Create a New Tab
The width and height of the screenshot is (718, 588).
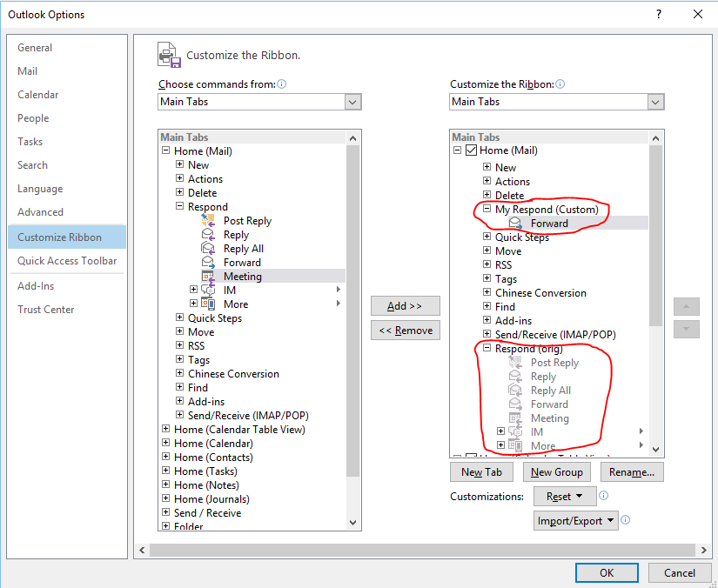pos(482,472)
